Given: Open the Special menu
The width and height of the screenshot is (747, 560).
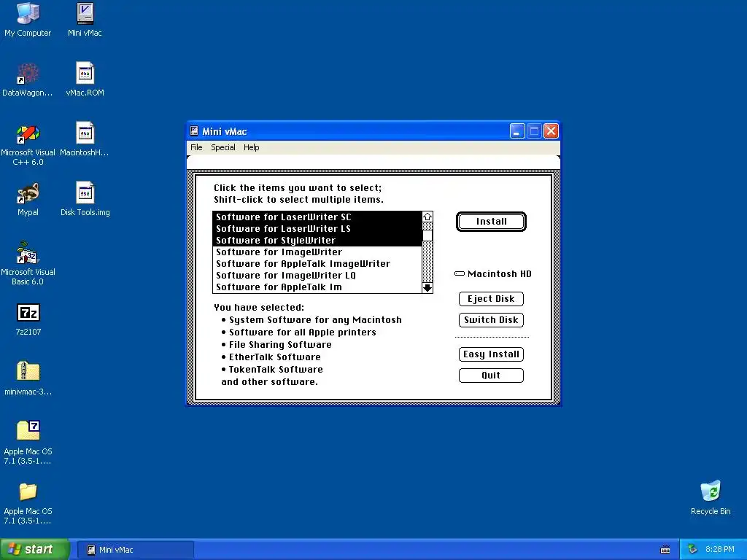Looking at the screenshot, I should [x=223, y=147].
